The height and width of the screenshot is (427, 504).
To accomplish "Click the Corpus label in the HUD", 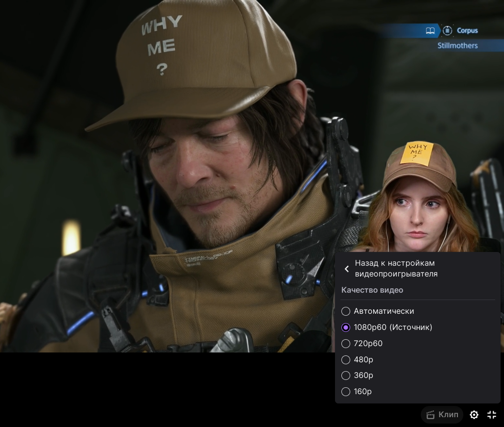I will click(x=467, y=30).
